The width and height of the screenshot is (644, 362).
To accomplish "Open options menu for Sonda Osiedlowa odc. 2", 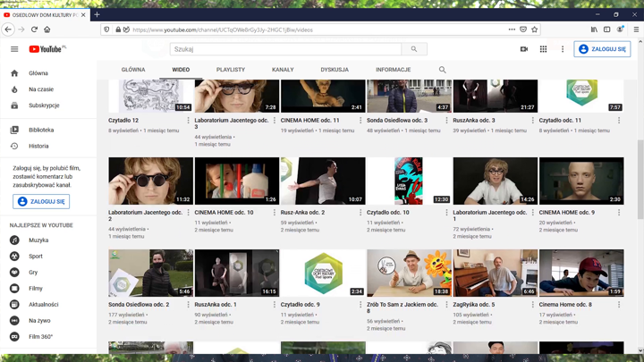I will [x=189, y=305].
